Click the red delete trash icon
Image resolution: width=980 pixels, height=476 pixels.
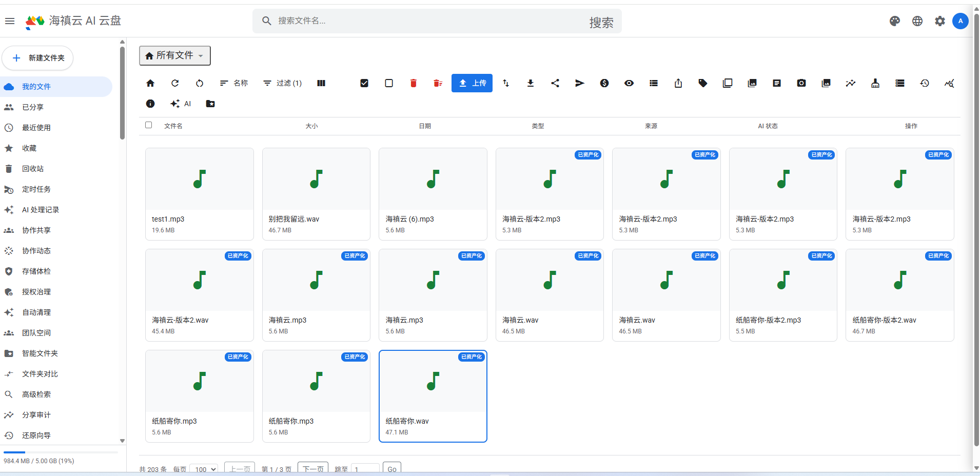(x=414, y=83)
